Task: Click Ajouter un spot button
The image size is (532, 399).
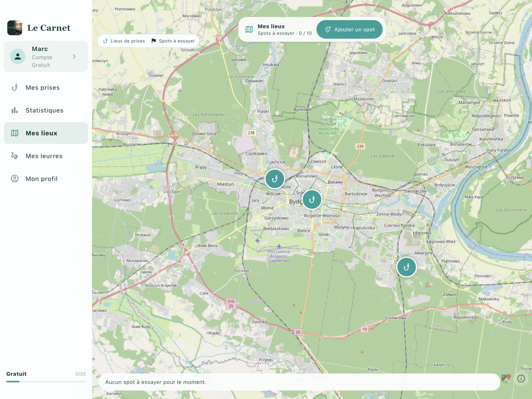Action: 350,29
